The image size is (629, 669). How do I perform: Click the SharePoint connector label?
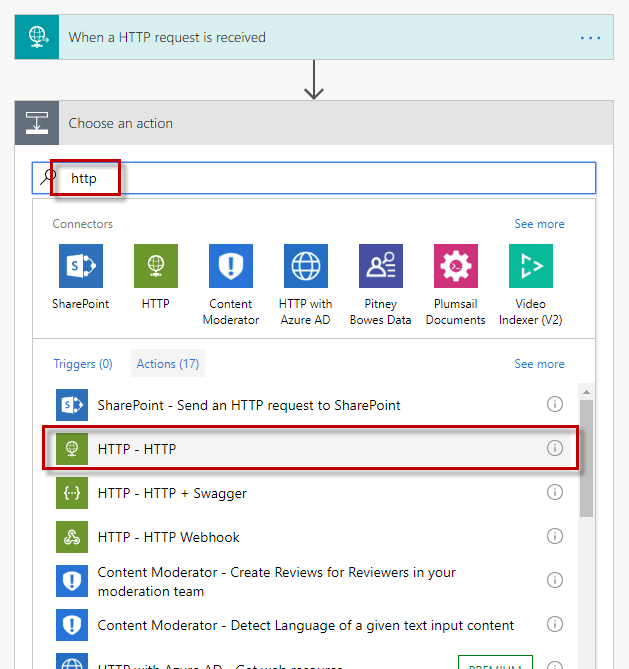pyautogui.click(x=81, y=304)
